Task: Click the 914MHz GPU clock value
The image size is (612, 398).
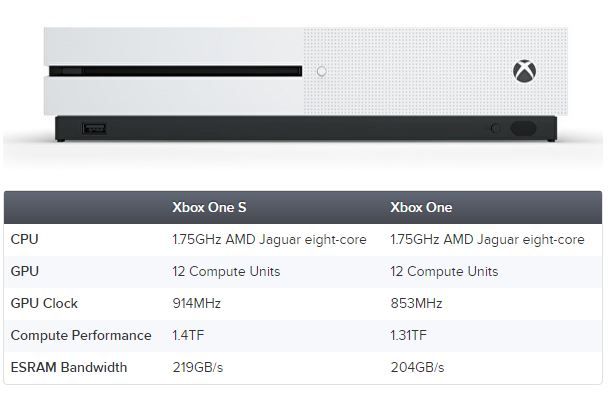Action: tap(197, 303)
